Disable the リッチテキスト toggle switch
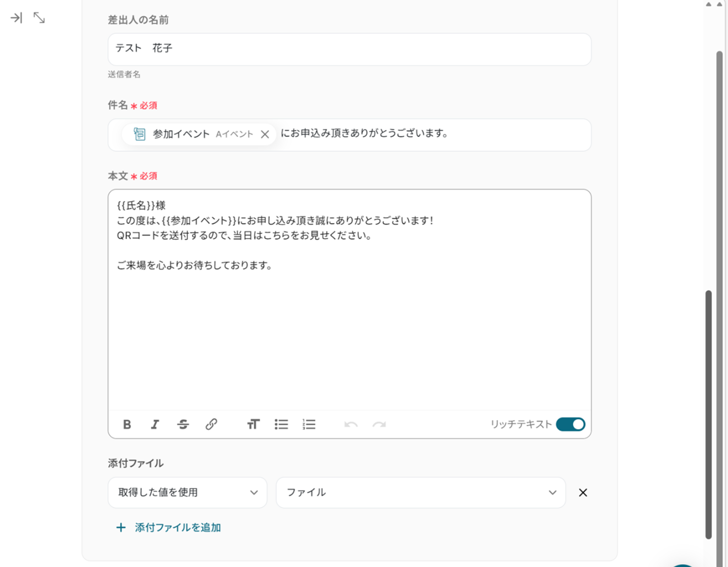 click(x=570, y=424)
